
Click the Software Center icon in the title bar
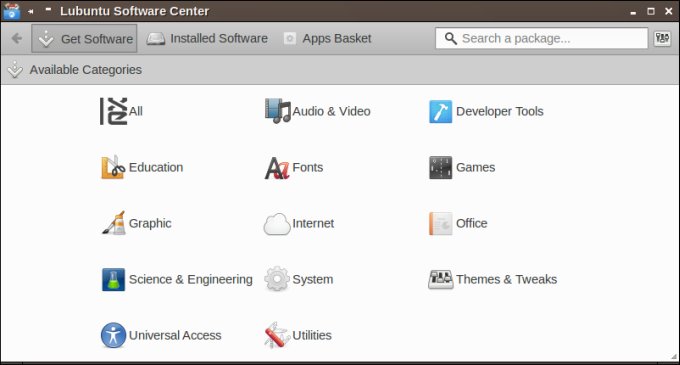coord(11,11)
